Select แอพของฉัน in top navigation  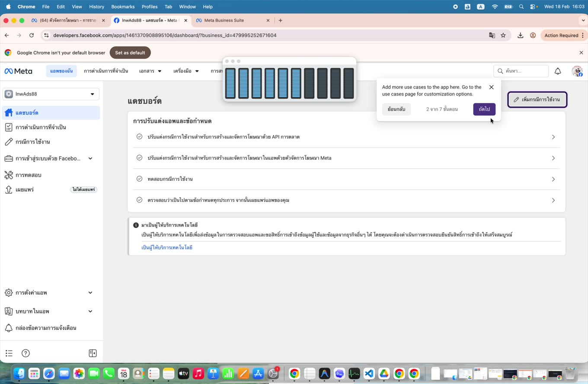[x=61, y=71]
